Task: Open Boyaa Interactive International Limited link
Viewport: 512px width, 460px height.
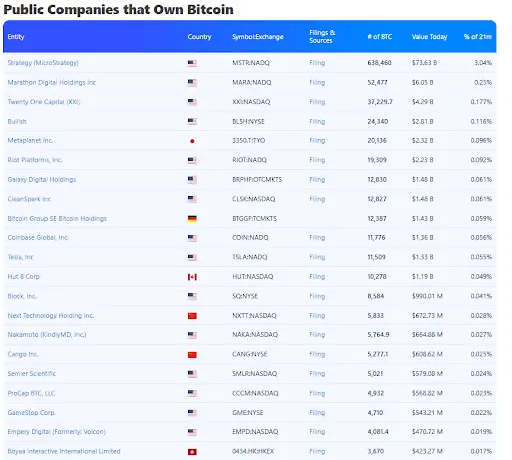Action: coord(64,451)
